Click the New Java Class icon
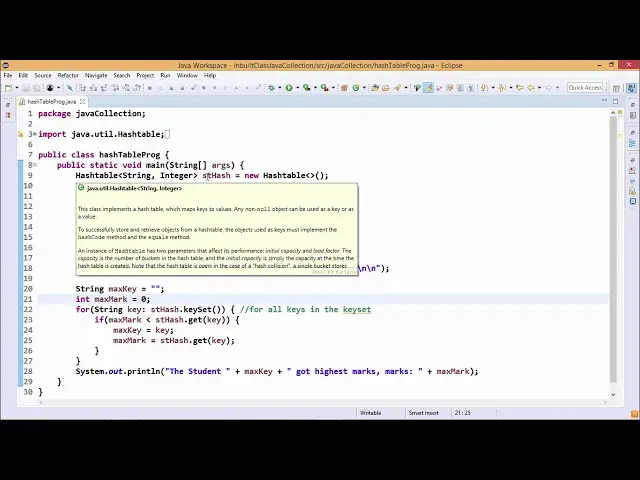This screenshot has width=640, height=480. click(x=356, y=88)
